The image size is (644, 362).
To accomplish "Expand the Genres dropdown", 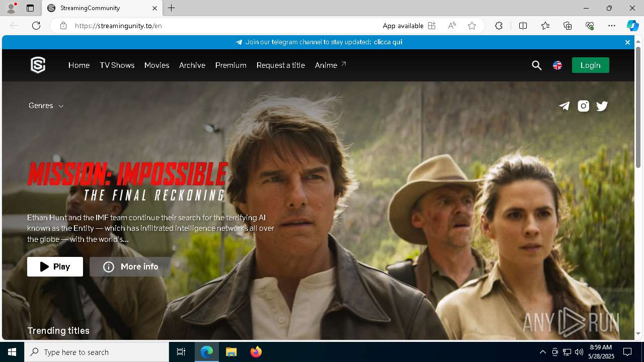I will tap(46, 106).
